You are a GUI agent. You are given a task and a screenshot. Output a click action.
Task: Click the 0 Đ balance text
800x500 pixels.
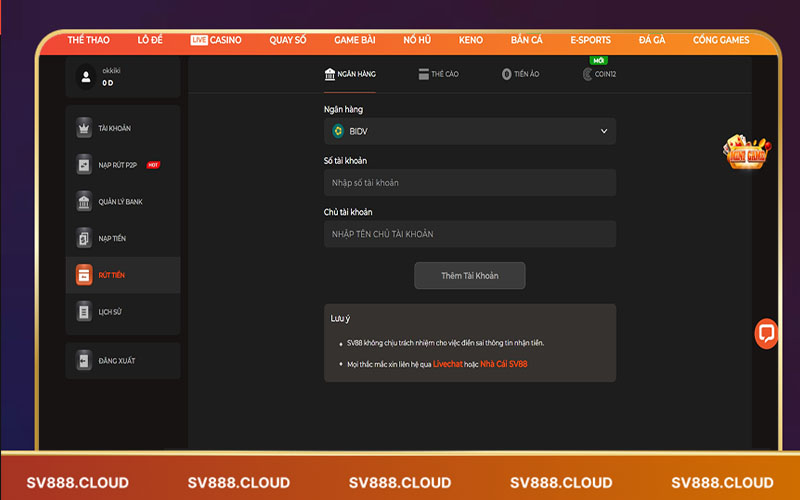tap(108, 83)
